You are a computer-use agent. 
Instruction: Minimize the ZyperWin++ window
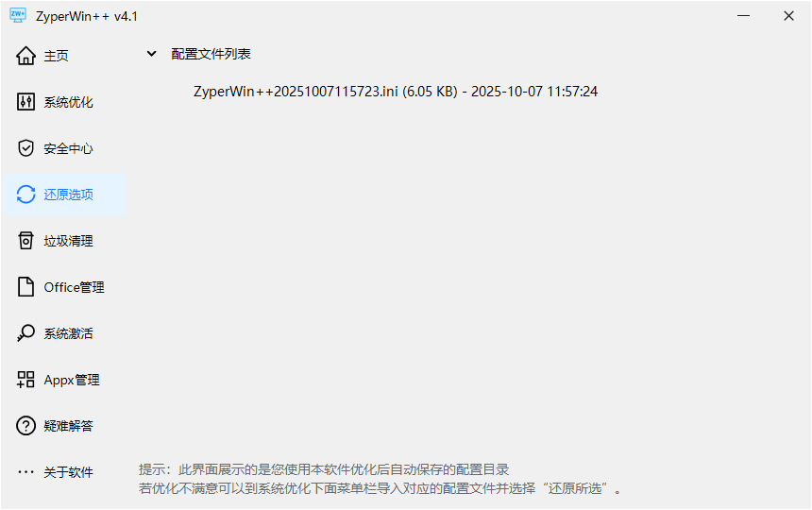(744, 16)
